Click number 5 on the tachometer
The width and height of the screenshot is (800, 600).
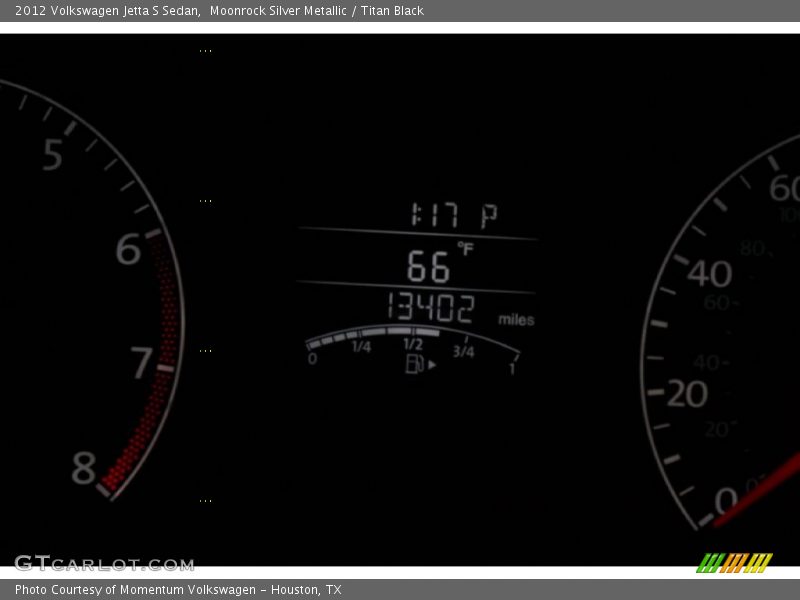coord(53,155)
